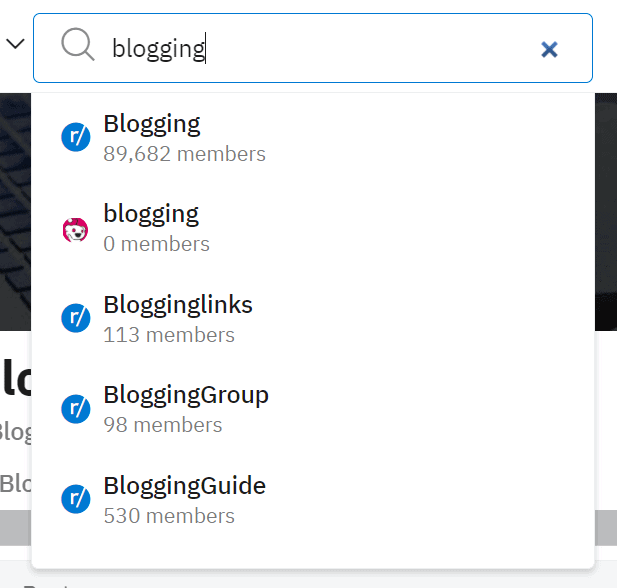The height and width of the screenshot is (588, 617).
Task: Select the lowercase blogging suggestion title
Action: click(x=151, y=213)
